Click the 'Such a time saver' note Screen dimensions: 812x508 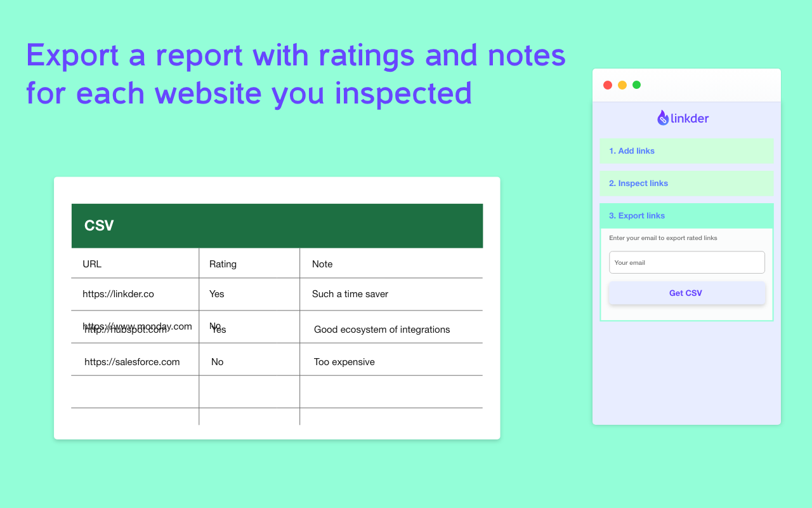[x=350, y=294]
